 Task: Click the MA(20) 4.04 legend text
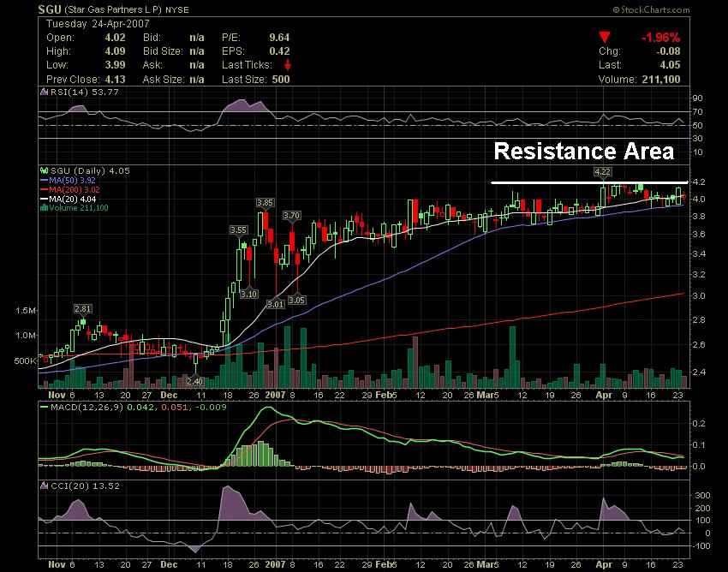point(73,200)
